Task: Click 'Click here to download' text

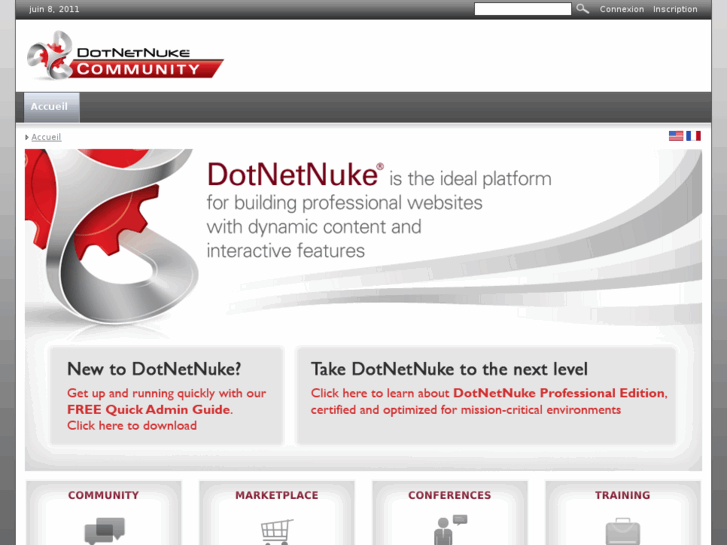Action: (x=132, y=426)
